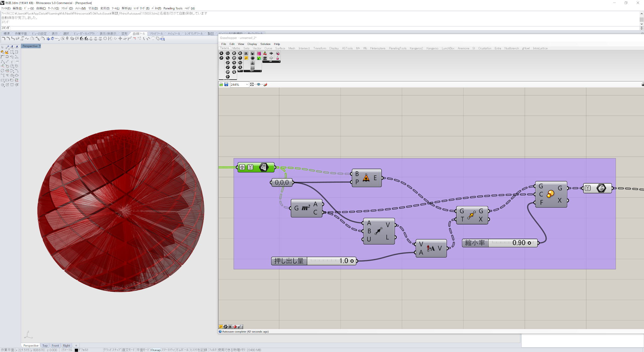
Task: Open the Solution menu in Grasshopper
Action: coord(265,44)
